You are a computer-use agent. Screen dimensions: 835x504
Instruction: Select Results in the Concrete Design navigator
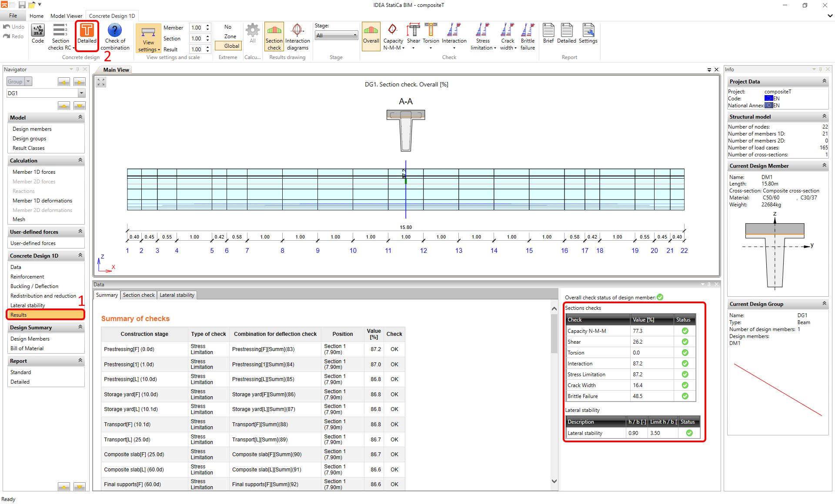[45, 314]
